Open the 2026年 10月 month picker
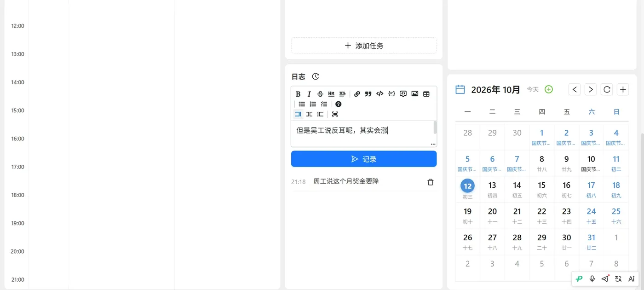This screenshot has height=290, width=644. click(x=496, y=89)
